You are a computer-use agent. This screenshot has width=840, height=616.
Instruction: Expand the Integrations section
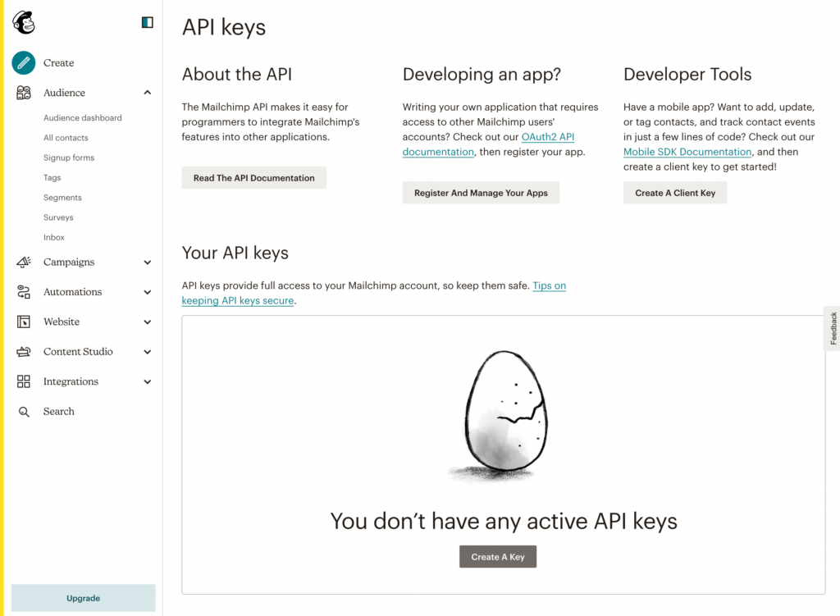147,381
